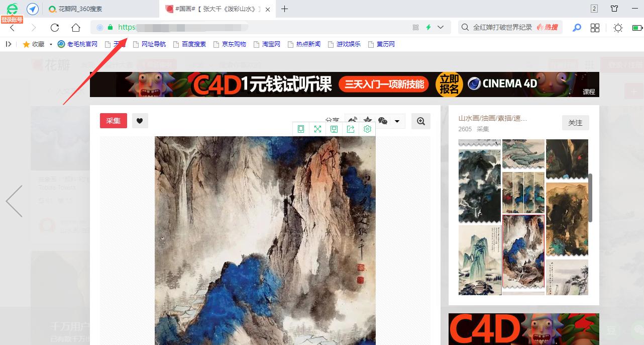This screenshot has width=644, height=345.
Task: Open the settings gear on the image toolbar
Action: tap(367, 129)
